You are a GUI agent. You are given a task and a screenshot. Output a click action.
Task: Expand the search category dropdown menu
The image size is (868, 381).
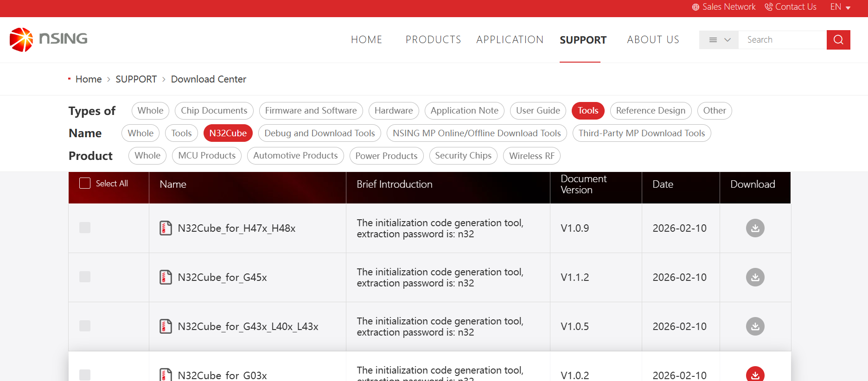pos(719,40)
